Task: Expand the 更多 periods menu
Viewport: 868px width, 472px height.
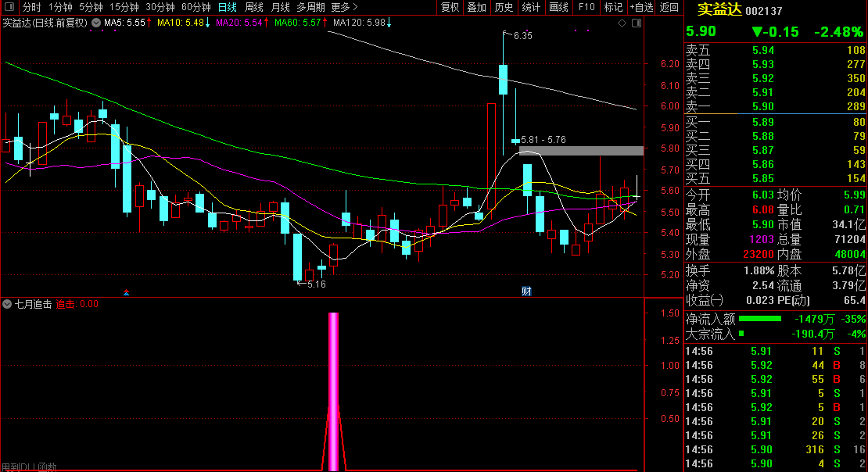Action: tap(344, 7)
